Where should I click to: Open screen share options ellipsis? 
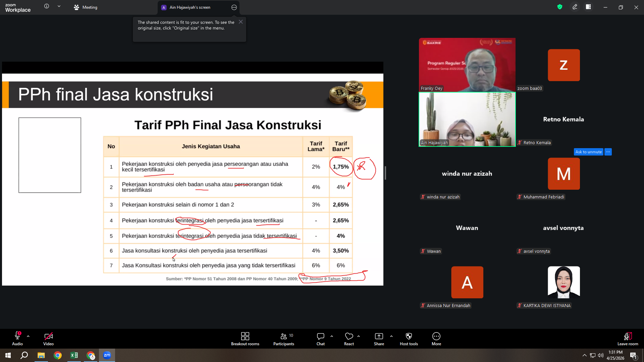coord(234,7)
